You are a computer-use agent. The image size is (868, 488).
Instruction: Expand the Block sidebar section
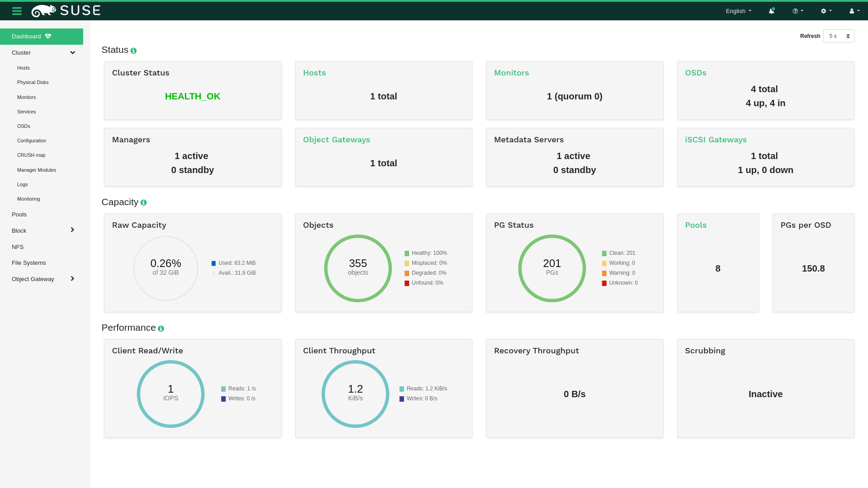(72, 230)
